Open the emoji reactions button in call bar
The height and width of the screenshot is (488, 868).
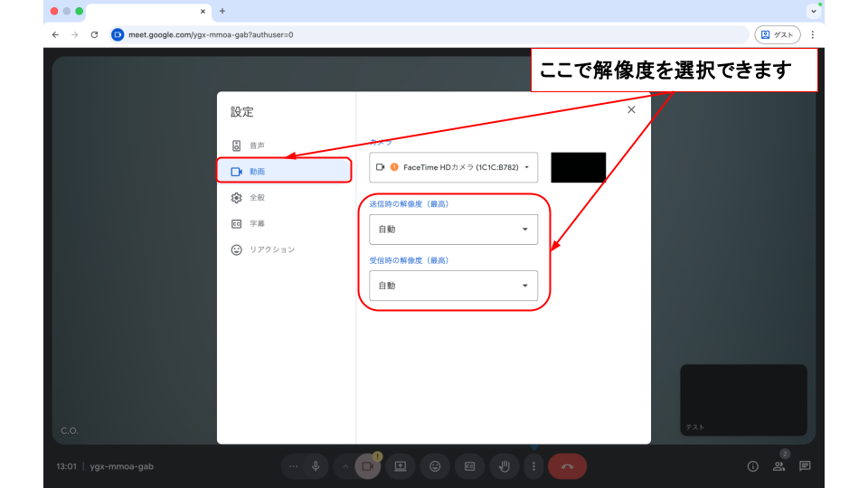click(435, 466)
